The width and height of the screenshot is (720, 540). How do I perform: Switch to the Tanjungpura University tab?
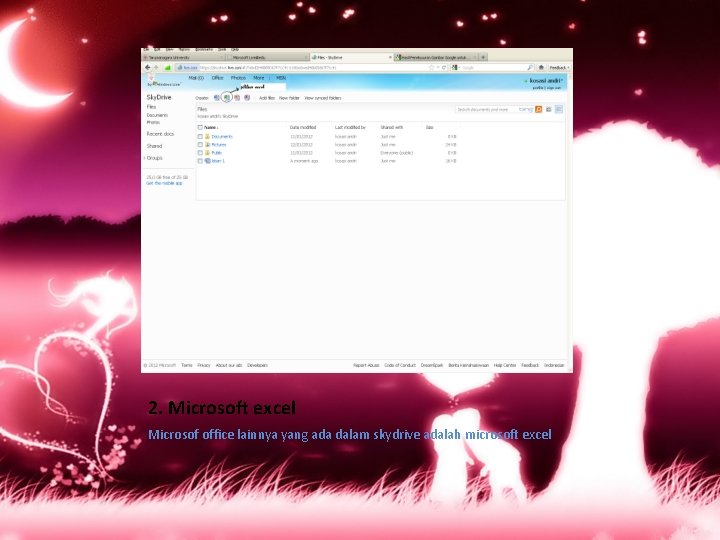tap(183, 57)
